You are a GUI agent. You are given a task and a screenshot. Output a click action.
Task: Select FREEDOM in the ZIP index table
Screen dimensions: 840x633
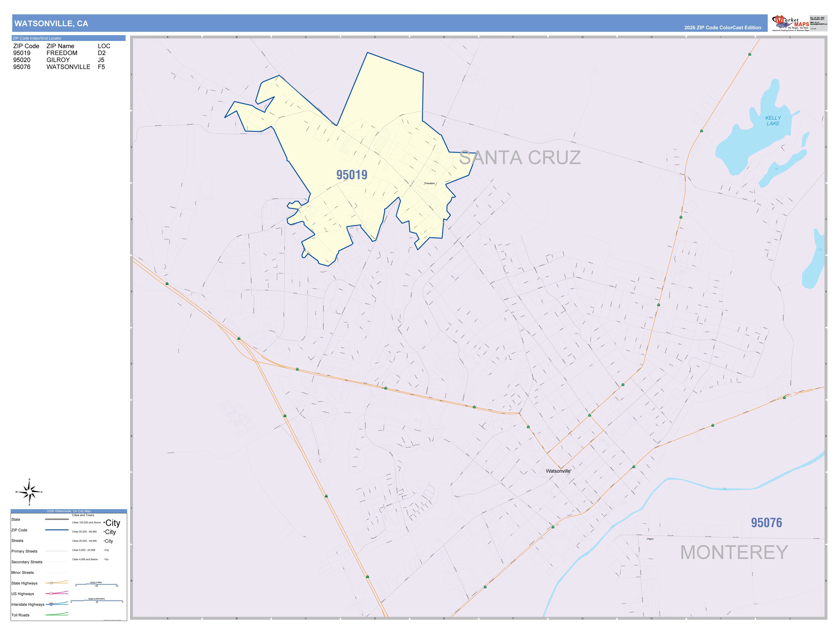[x=62, y=53]
